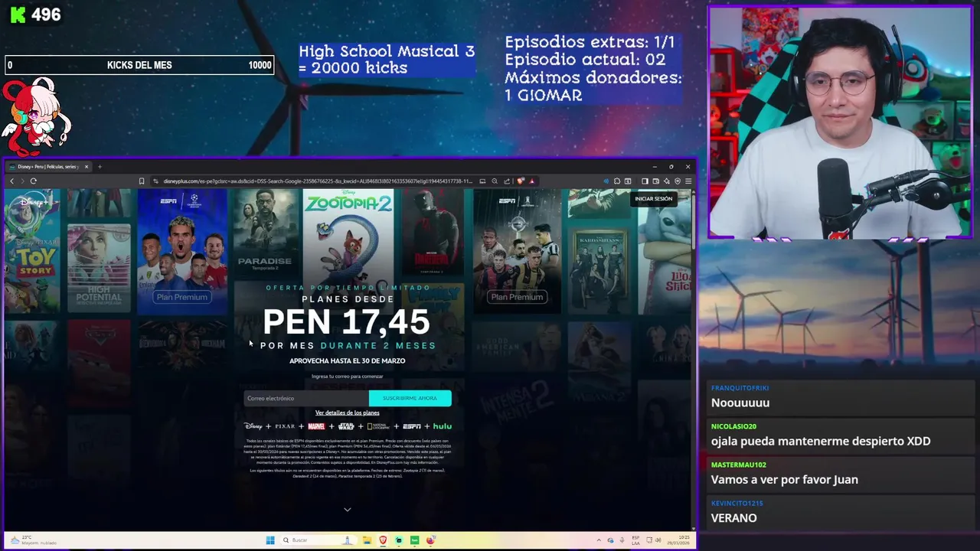Close the Disney+ Peru tab
980x551 pixels.
87,167
